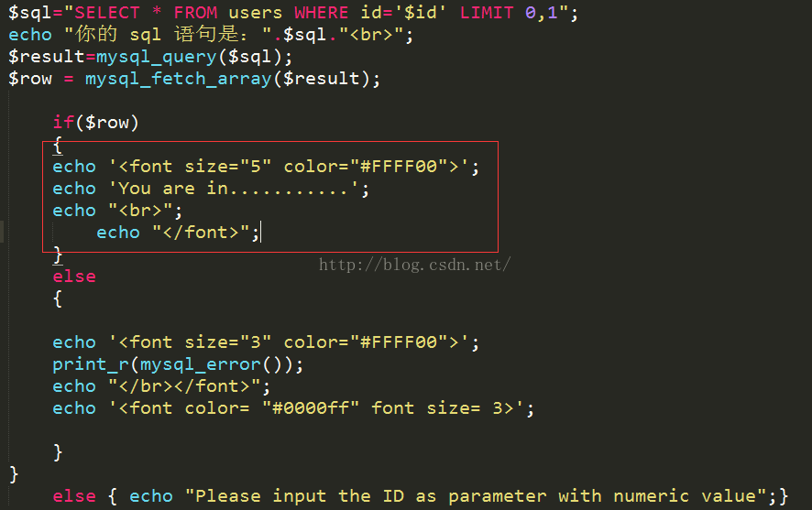812x510 pixels.
Task: Place cursor on the mysql_query line
Action: pyautogui.click(x=150, y=57)
